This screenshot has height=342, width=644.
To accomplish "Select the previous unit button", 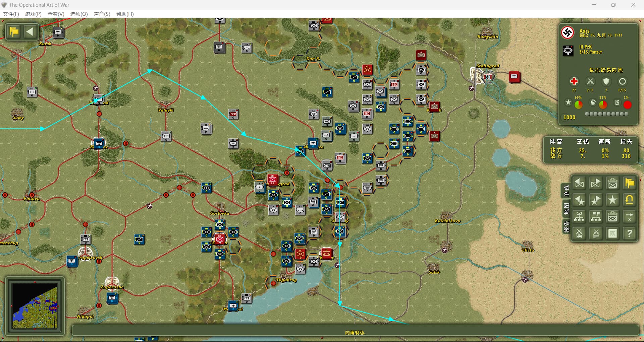I will [579, 184].
